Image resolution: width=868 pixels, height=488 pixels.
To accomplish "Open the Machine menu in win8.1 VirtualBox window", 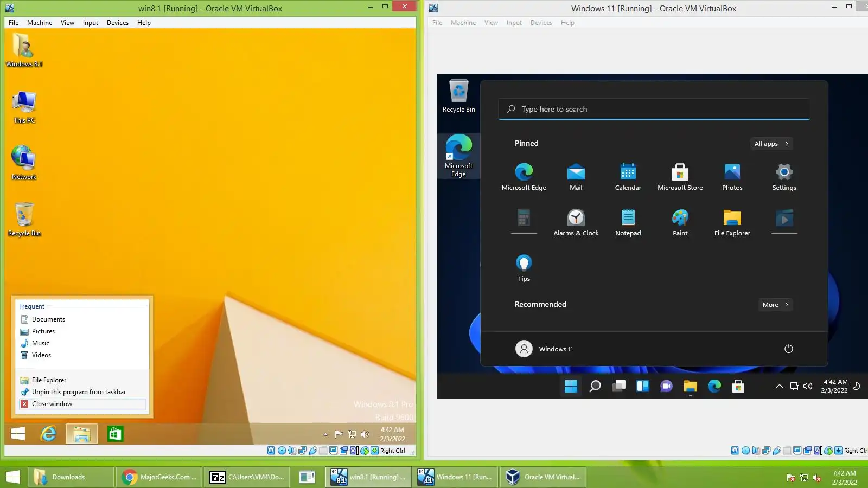I will (x=40, y=23).
